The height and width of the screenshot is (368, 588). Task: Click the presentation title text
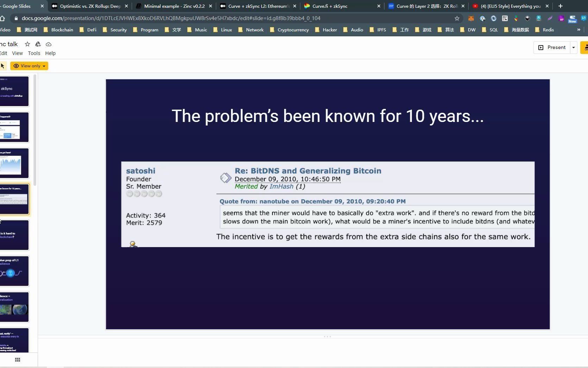[9, 44]
